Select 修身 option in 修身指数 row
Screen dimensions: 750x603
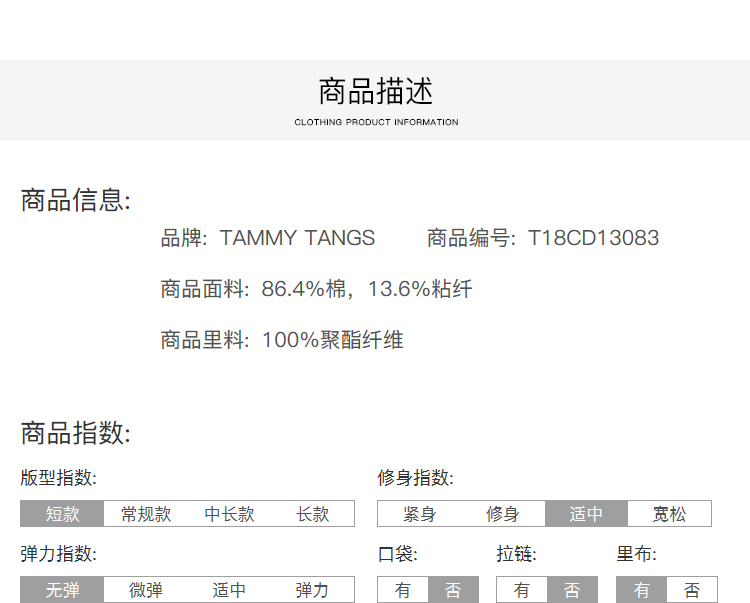503,514
